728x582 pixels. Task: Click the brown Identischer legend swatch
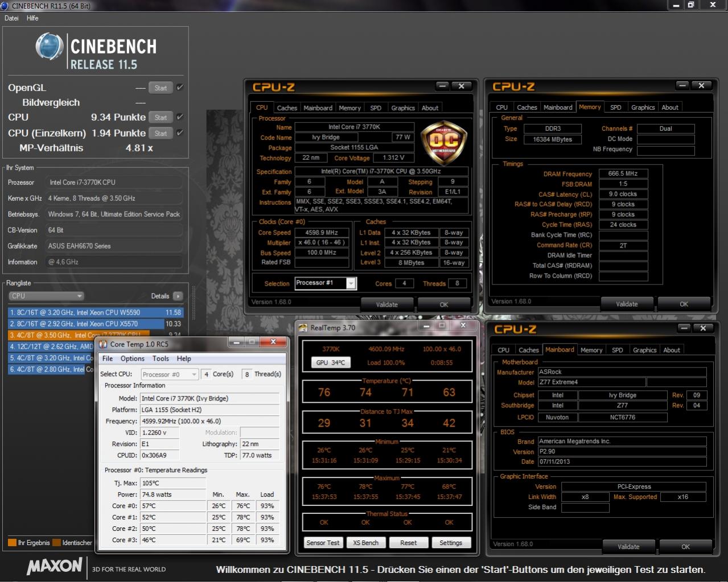coord(56,543)
